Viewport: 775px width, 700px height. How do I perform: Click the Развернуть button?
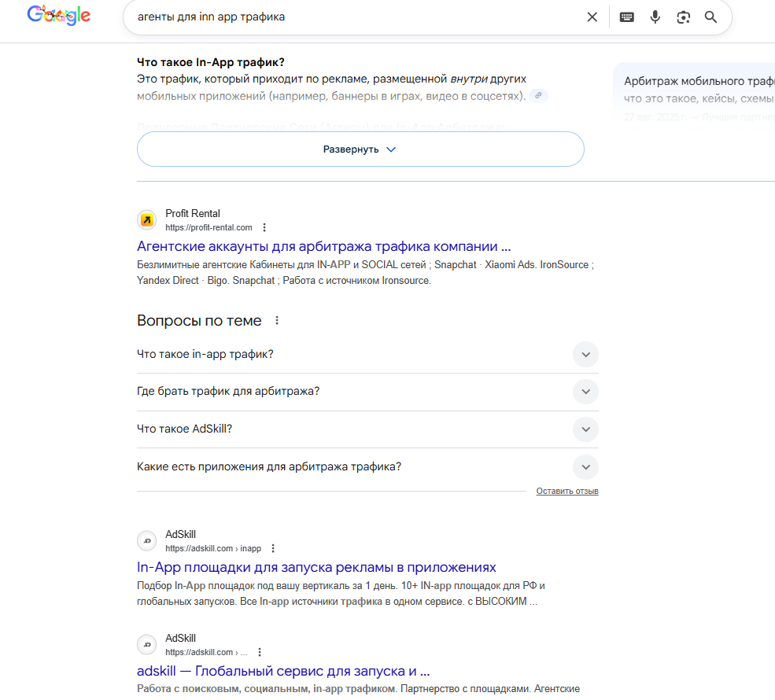click(x=360, y=149)
